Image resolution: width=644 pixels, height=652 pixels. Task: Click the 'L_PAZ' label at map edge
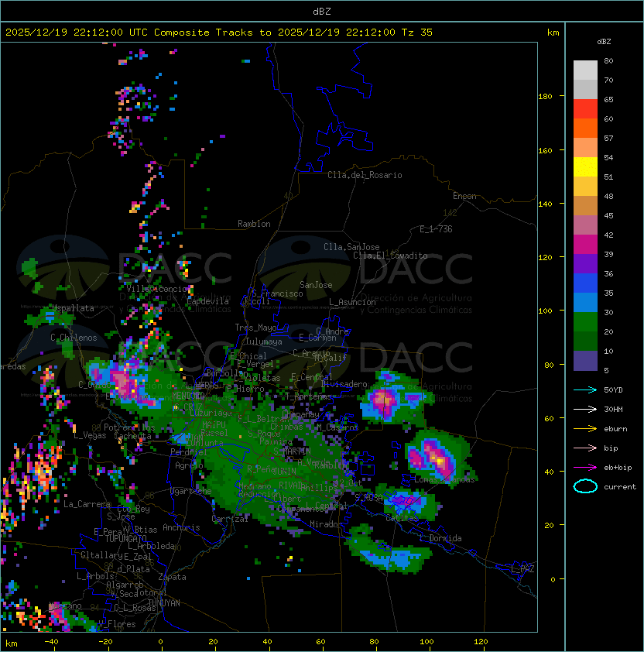pyautogui.click(x=522, y=569)
